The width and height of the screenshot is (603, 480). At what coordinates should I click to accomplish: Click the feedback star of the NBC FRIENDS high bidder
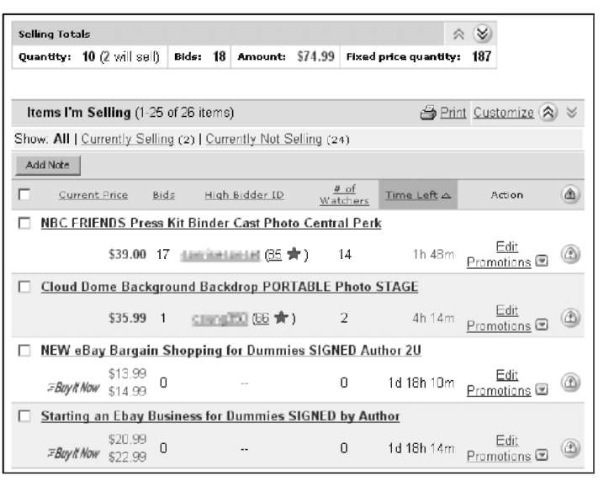294,254
